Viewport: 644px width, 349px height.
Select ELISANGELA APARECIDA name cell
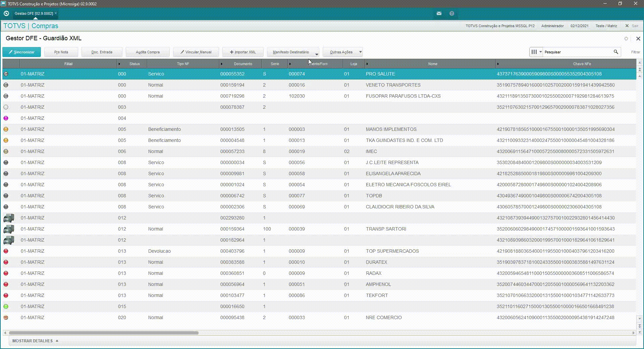pos(393,173)
